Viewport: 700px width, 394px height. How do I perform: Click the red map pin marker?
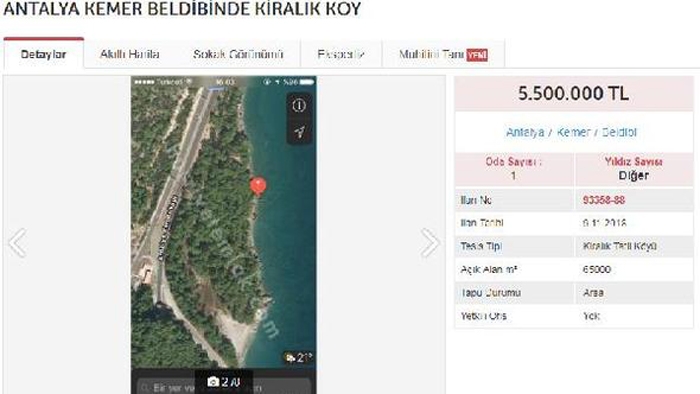[258, 186]
